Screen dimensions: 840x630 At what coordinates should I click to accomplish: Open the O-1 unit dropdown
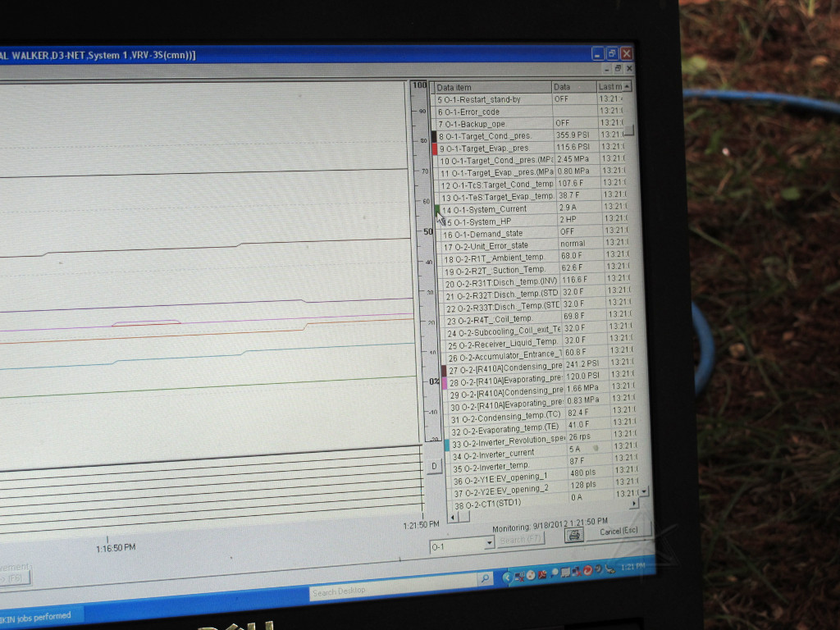490,543
